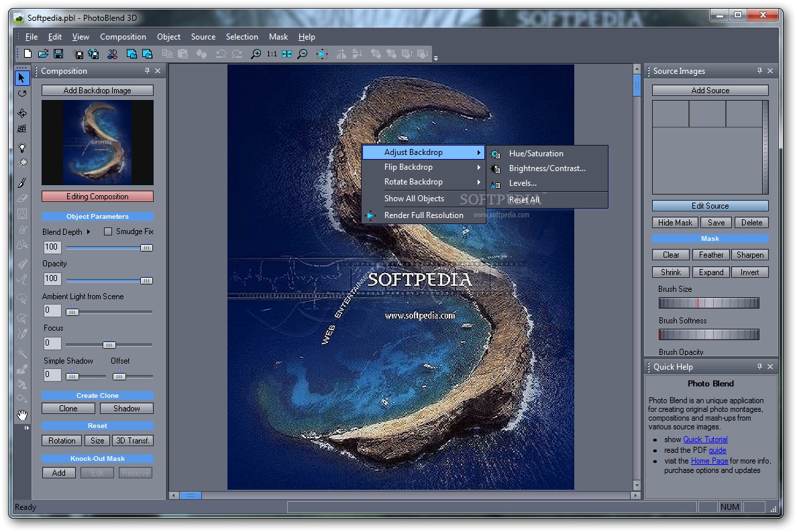Select Show All Objects menu entry
797x532 pixels.
(424, 199)
